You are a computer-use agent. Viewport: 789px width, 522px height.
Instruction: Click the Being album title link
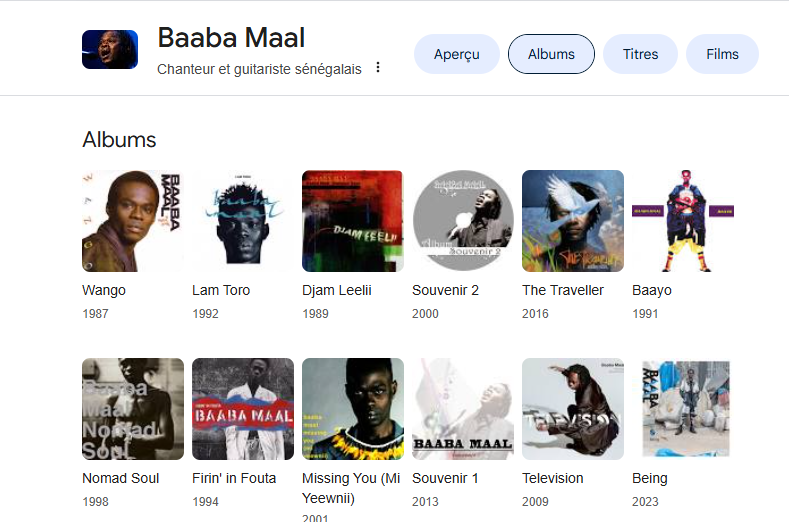click(x=650, y=478)
